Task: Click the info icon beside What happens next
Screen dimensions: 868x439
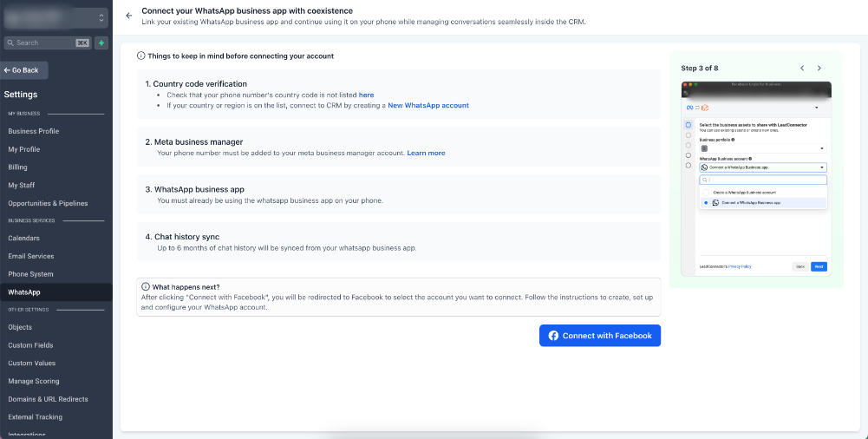Action: [146, 287]
